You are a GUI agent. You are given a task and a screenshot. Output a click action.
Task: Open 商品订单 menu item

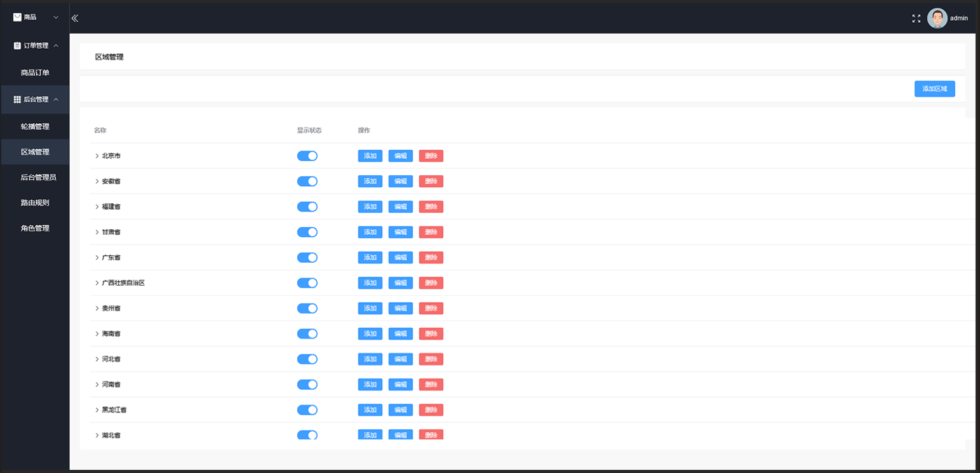[x=35, y=73]
